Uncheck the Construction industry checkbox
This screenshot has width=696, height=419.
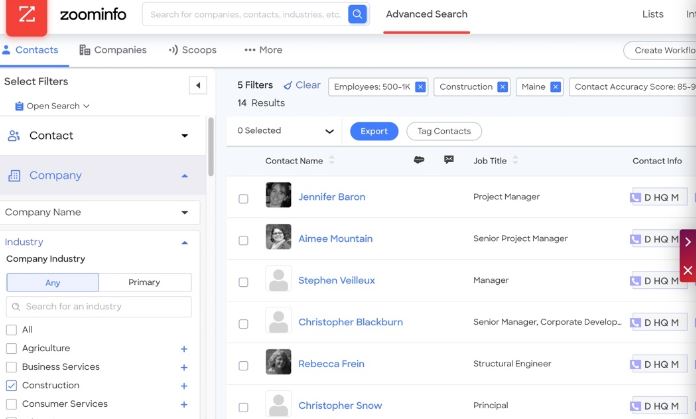[x=12, y=385]
